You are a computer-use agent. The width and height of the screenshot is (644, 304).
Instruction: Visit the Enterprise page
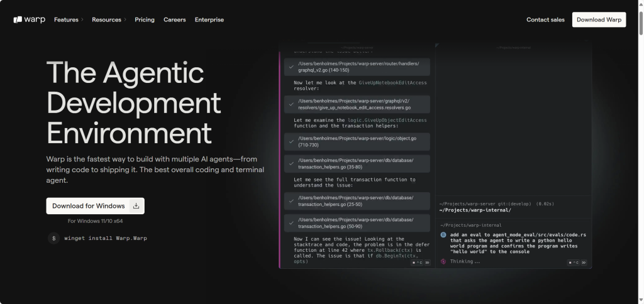(x=209, y=19)
